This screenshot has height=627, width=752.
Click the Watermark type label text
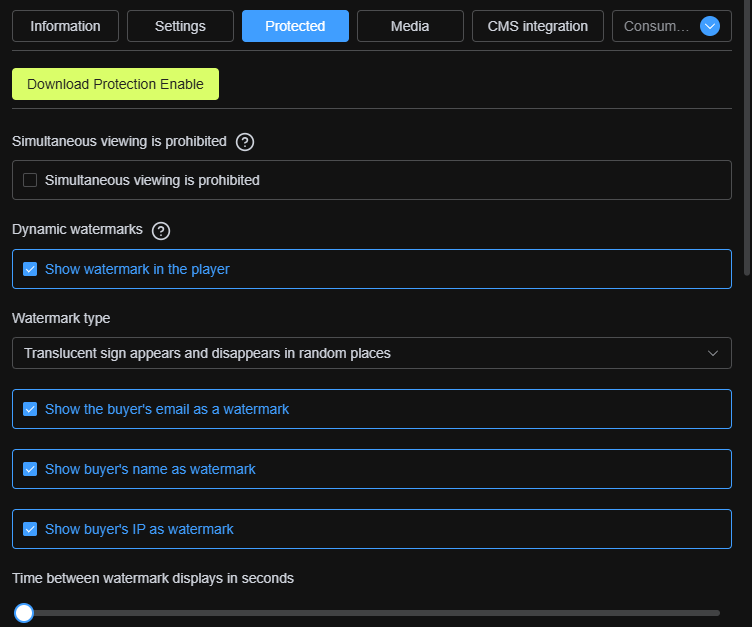[x=61, y=319]
